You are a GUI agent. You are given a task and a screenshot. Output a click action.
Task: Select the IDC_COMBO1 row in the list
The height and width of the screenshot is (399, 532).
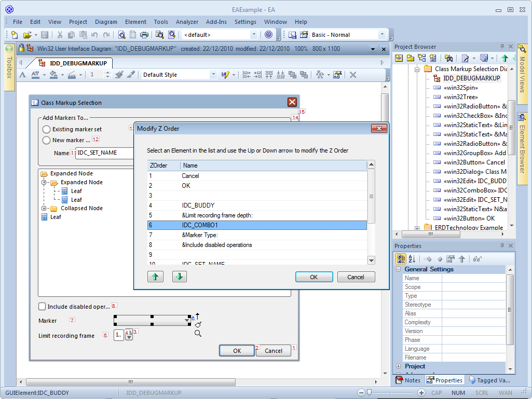pyautogui.click(x=234, y=225)
